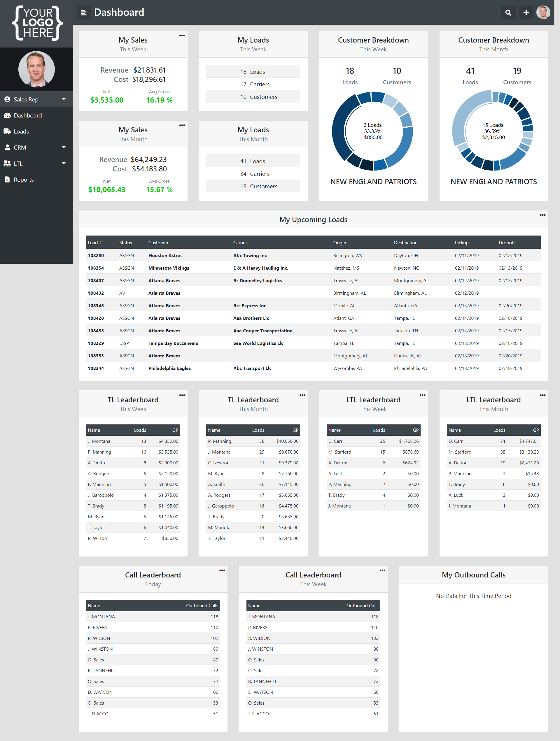Screen dimensions: 560x741
Task: Open Dashboard from the sidebar menu
Action: click(x=28, y=115)
